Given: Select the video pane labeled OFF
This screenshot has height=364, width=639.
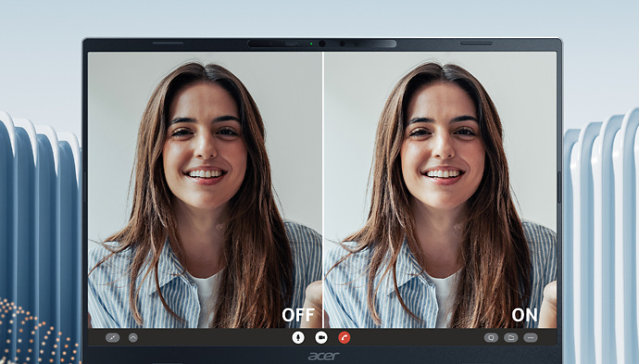Looking at the screenshot, I should point(205,190).
